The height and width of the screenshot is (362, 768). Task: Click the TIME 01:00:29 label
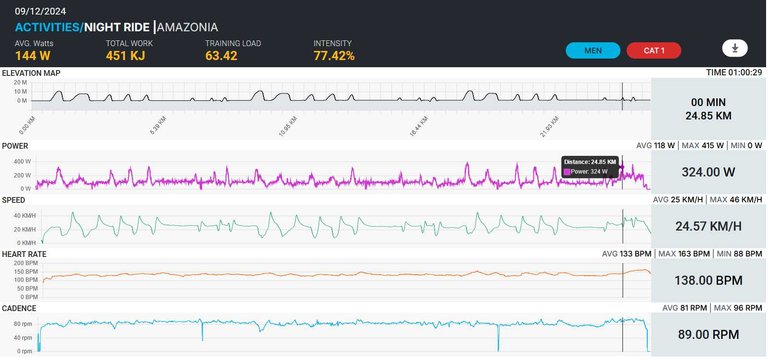pos(734,72)
